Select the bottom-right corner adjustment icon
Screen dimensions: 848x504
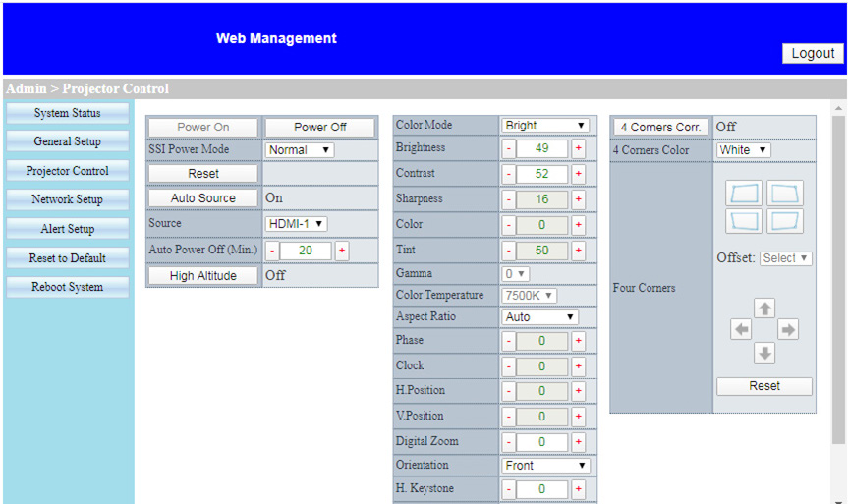(x=785, y=221)
